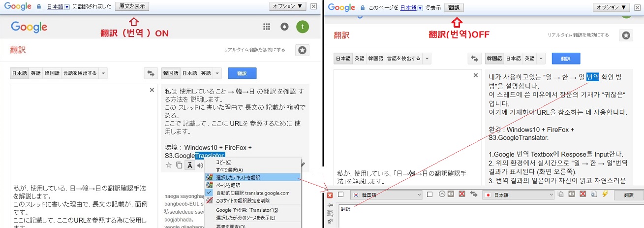The image size is (644, 228).
Task: Click blue 翻訳 button in right Google Translate window
Action: click(566, 58)
